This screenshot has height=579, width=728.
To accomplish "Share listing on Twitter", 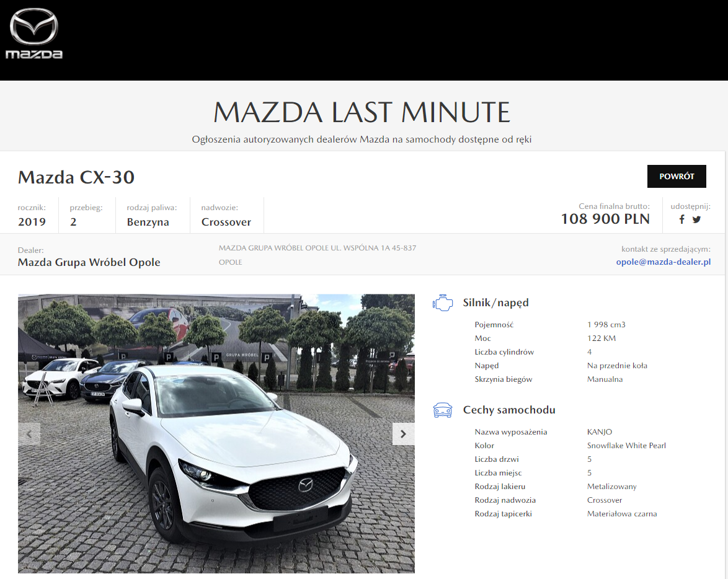I will [696, 219].
